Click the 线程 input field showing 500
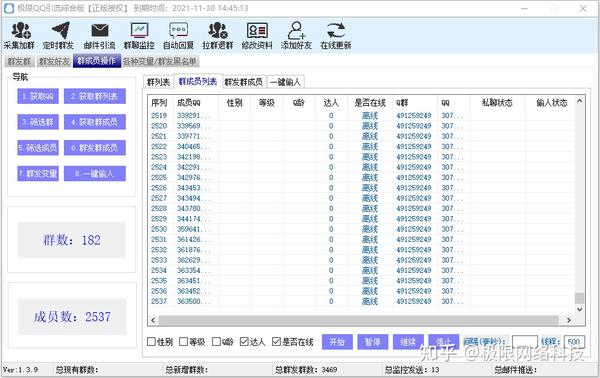Screen dimensions: 600x378 pos(574,342)
